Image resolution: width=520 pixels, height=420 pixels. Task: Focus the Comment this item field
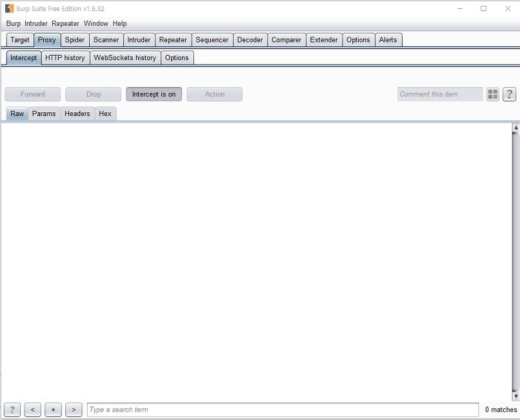click(x=440, y=94)
